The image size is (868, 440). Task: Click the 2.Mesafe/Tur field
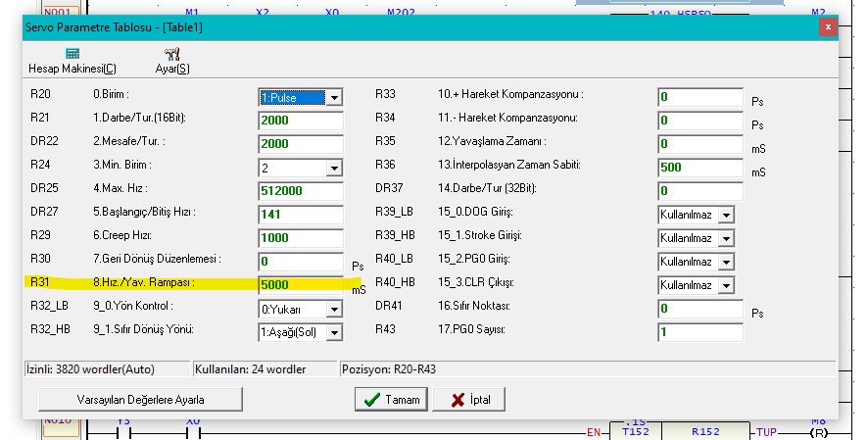[301, 144]
